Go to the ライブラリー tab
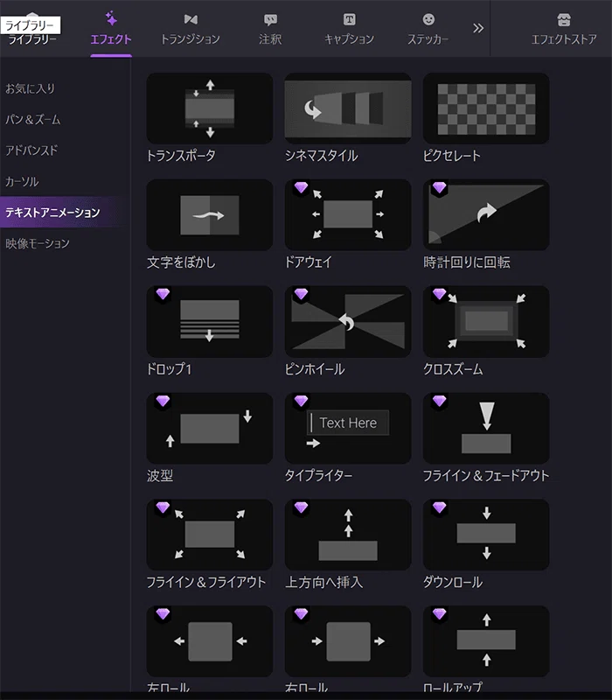The width and height of the screenshot is (612, 700). pyautogui.click(x=32, y=39)
